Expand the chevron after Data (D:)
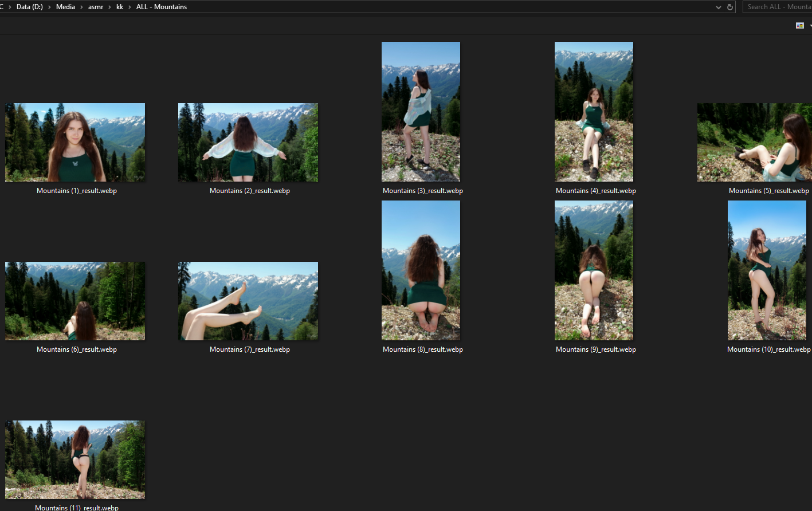Screen dimensions: 812x511 point(49,7)
